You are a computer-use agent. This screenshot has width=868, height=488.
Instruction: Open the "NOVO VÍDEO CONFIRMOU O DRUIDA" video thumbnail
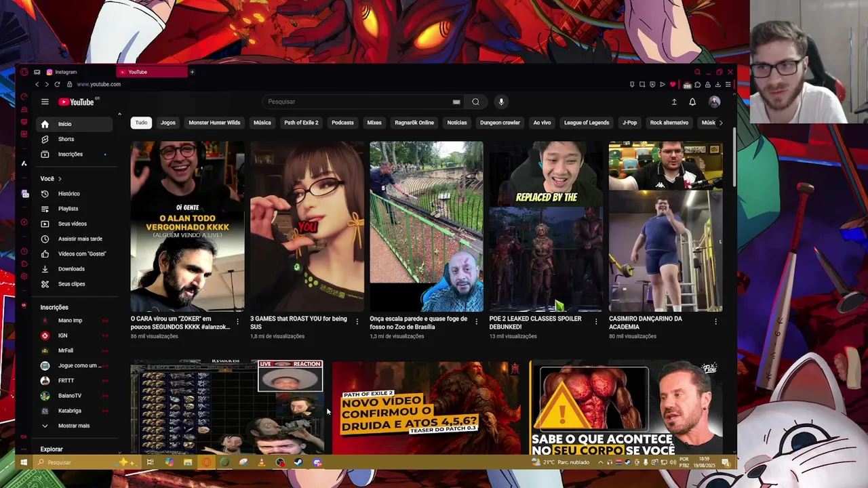426,407
